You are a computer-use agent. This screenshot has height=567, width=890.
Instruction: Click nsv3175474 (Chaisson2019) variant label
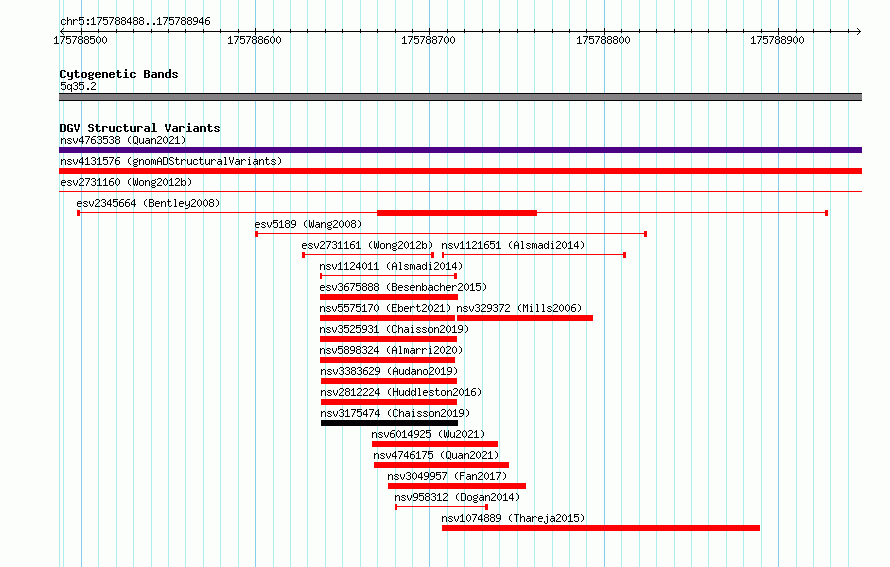pos(396,413)
